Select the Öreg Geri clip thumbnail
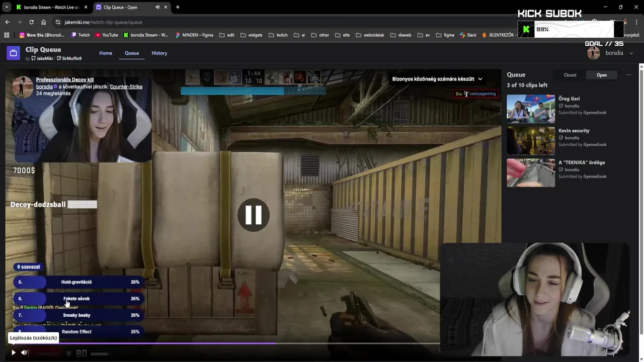Screen dimensions: 644x362 coord(531,109)
